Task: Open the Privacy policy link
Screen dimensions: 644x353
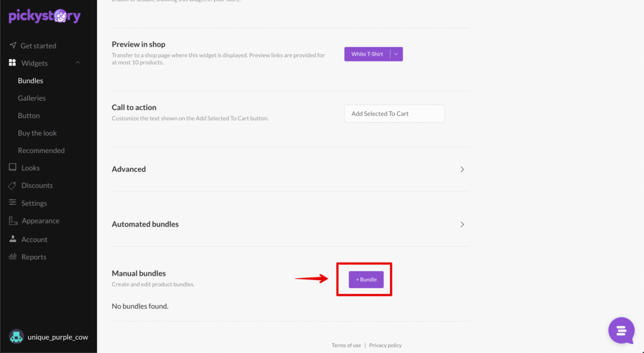Action: click(x=386, y=345)
